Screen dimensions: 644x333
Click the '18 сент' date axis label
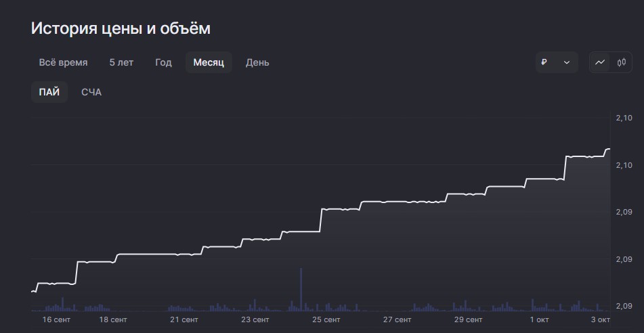coord(113,319)
